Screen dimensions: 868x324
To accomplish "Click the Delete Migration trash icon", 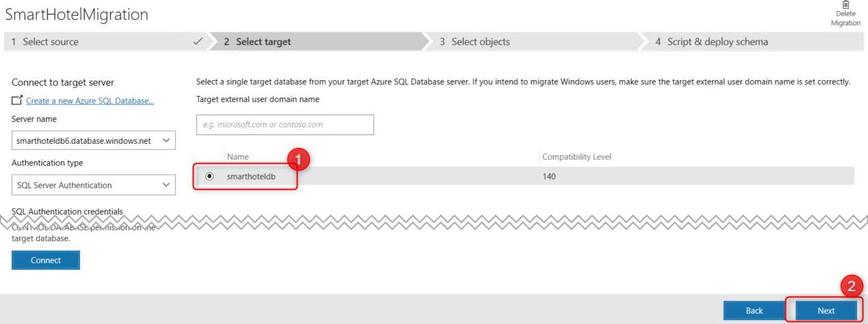I will pos(845,5).
